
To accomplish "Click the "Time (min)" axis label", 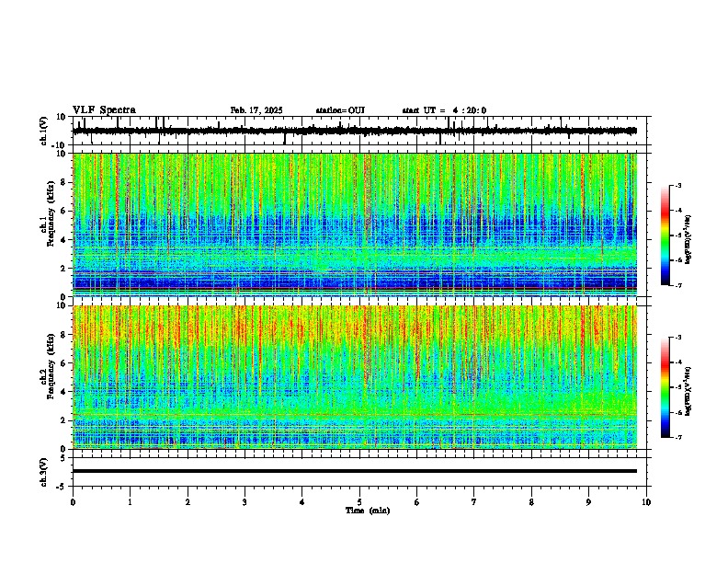I will pos(368,511).
